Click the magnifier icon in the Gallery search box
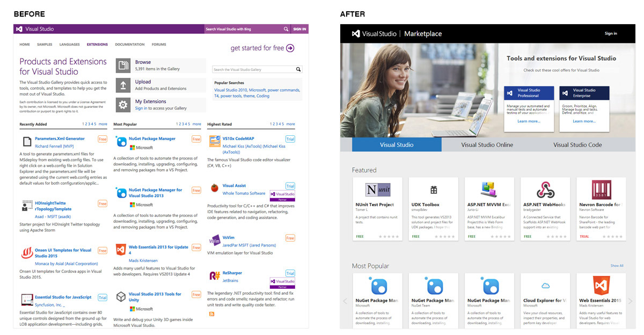Screen dimensions: 644x335 click(x=298, y=69)
